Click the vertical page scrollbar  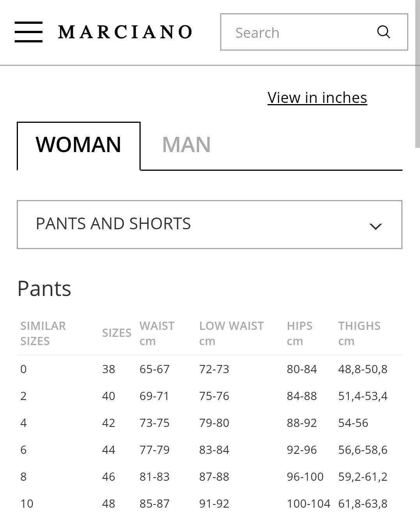point(417,73)
